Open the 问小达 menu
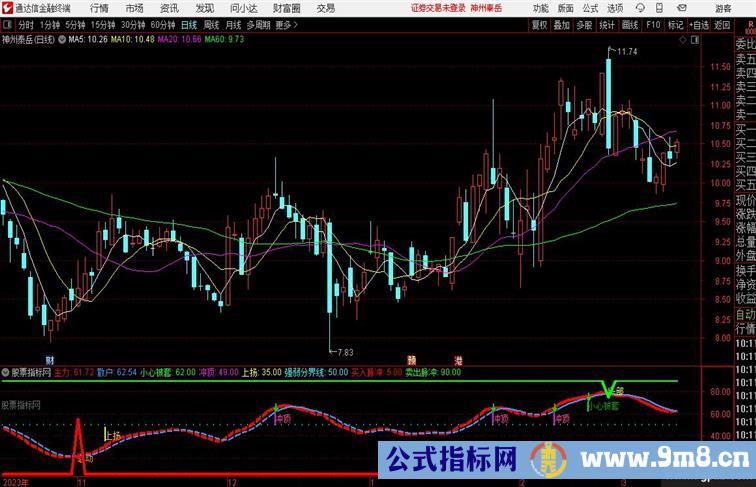This screenshot has width=756, height=487. tap(243, 8)
